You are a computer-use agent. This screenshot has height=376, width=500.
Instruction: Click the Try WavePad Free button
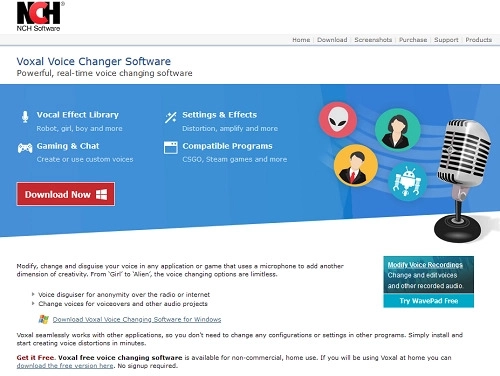click(x=429, y=301)
